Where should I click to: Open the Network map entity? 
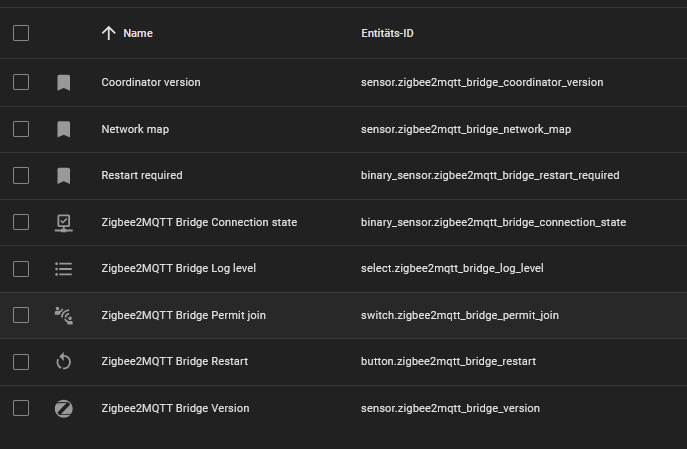(x=135, y=129)
